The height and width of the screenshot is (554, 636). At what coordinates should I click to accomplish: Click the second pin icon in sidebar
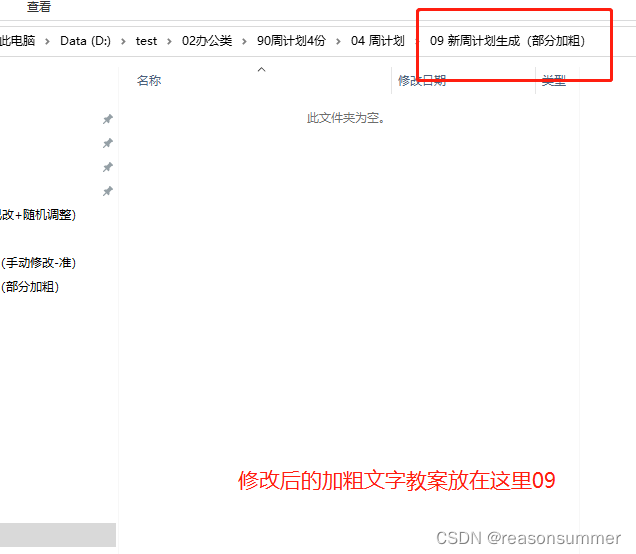107,143
